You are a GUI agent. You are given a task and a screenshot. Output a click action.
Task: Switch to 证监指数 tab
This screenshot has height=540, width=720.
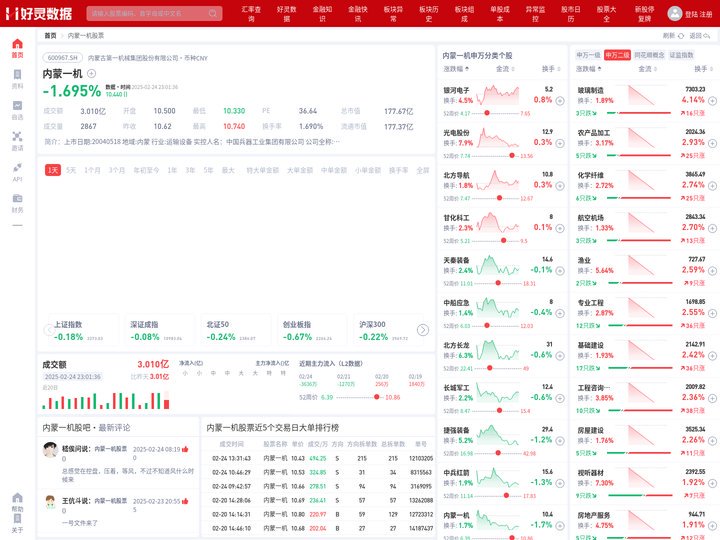click(x=681, y=55)
